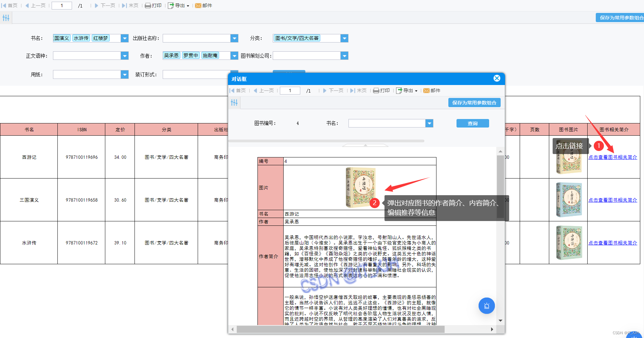The image size is (644, 338).
Task: Go to previous page in main toolbar
Action: tap(35, 5)
